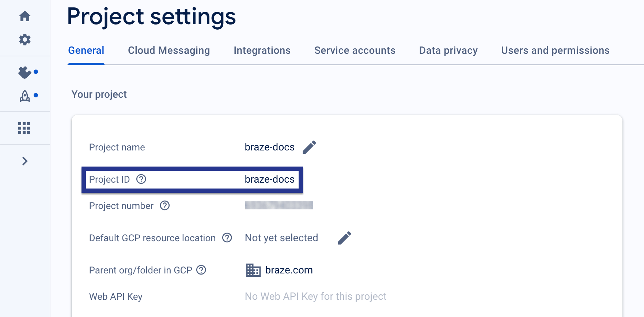Select the Users and permissions tab
Screen dimensions: 644x317
(555, 50)
